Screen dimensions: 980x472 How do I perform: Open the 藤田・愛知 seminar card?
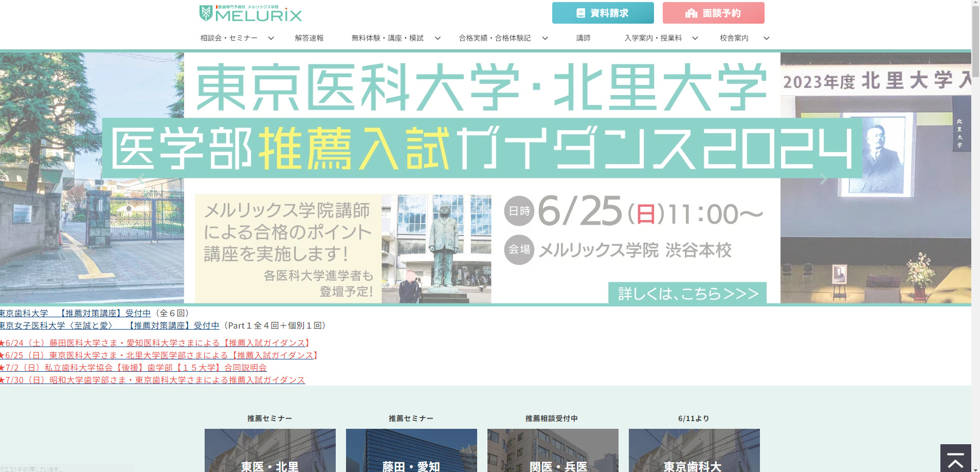411,450
